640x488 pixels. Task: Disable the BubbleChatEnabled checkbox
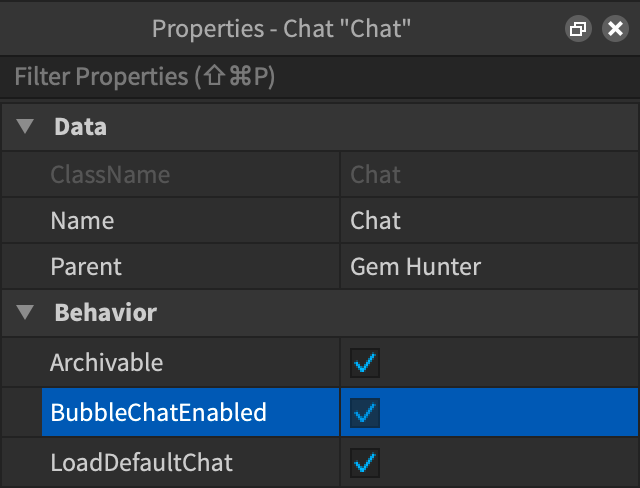(x=365, y=412)
